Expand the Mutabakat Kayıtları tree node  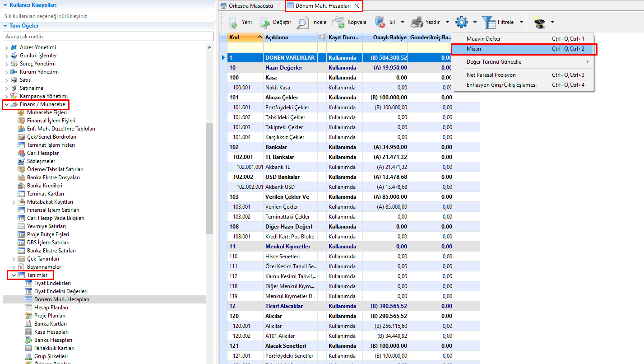14,202
